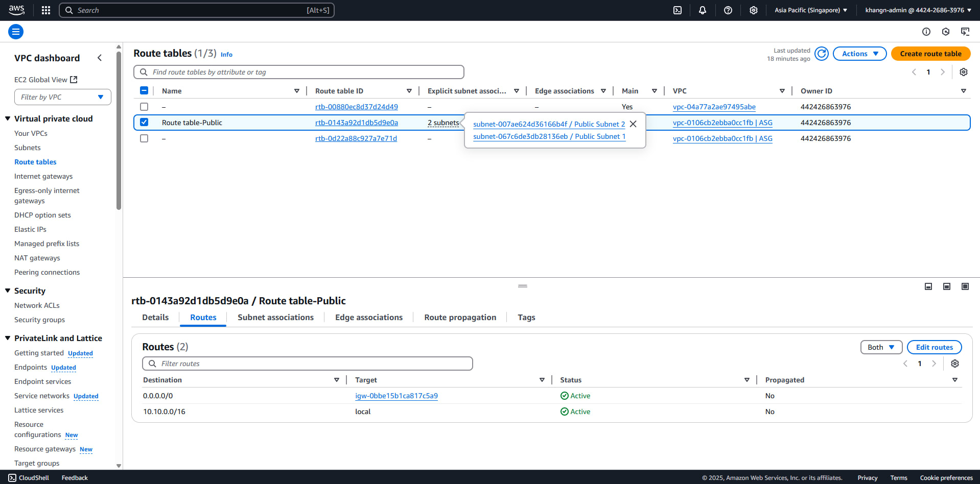980x484 pixels.
Task: Open the tutorials panel icon at top right
Action: point(965,32)
